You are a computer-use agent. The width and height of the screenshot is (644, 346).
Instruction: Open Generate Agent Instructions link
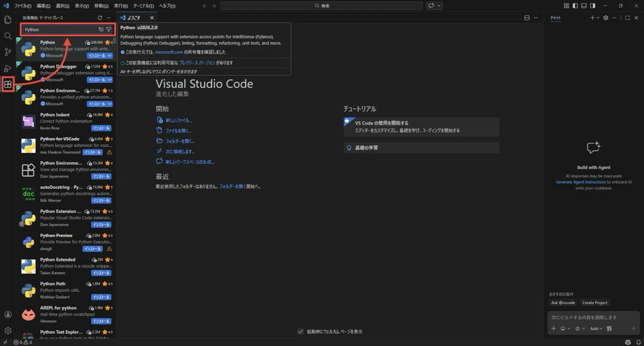pos(581,182)
